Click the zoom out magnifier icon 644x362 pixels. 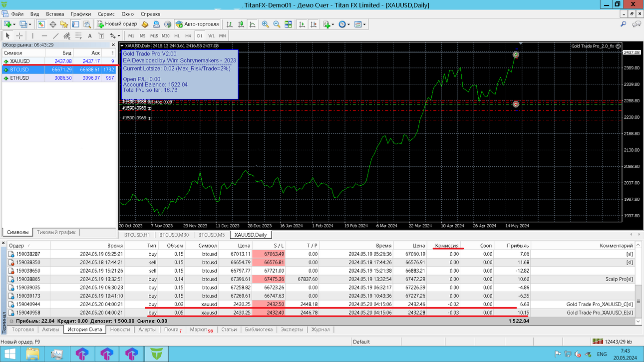pos(277,24)
